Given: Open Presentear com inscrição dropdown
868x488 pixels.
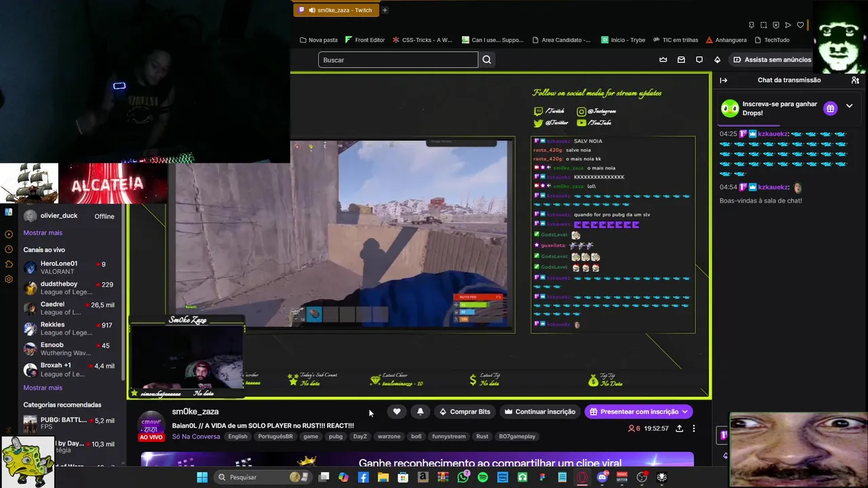Looking at the screenshot, I should pos(639,411).
